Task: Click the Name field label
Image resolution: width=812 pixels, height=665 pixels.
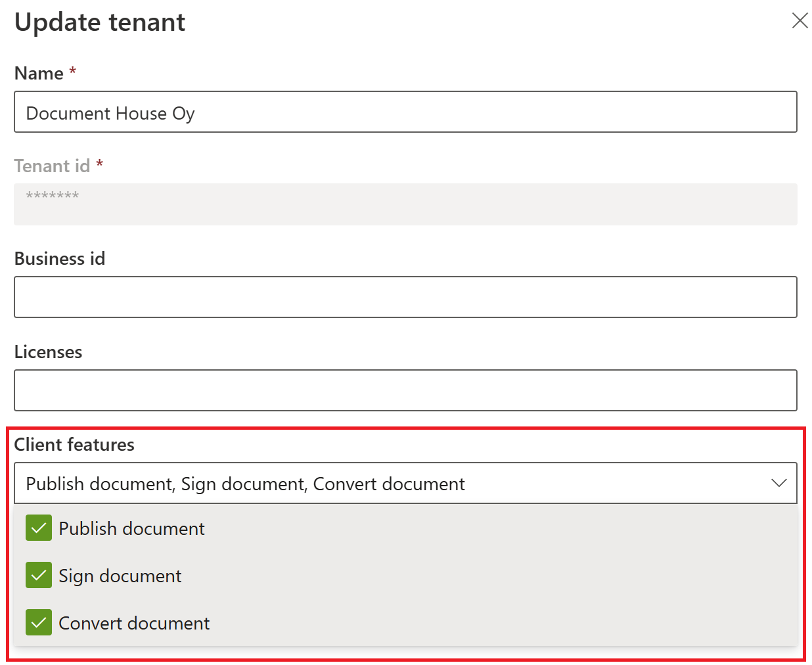Action: point(39,74)
